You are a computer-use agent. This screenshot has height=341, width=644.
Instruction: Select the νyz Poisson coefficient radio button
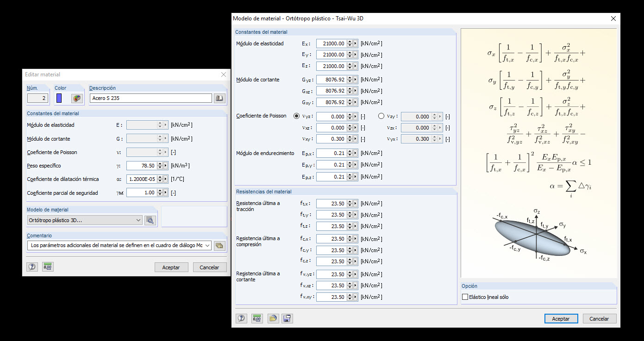(x=296, y=117)
